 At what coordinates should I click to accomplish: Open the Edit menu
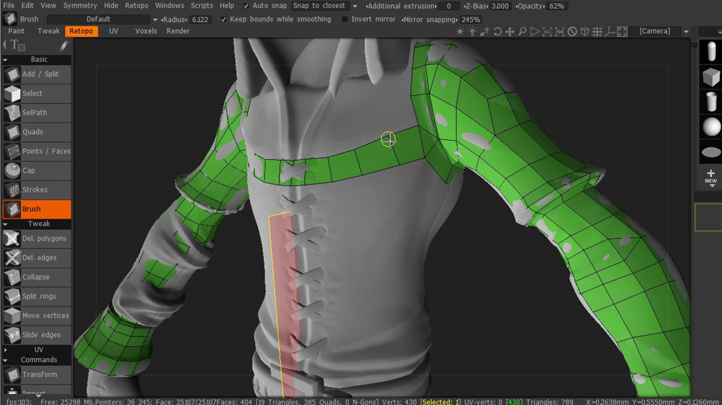point(27,6)
